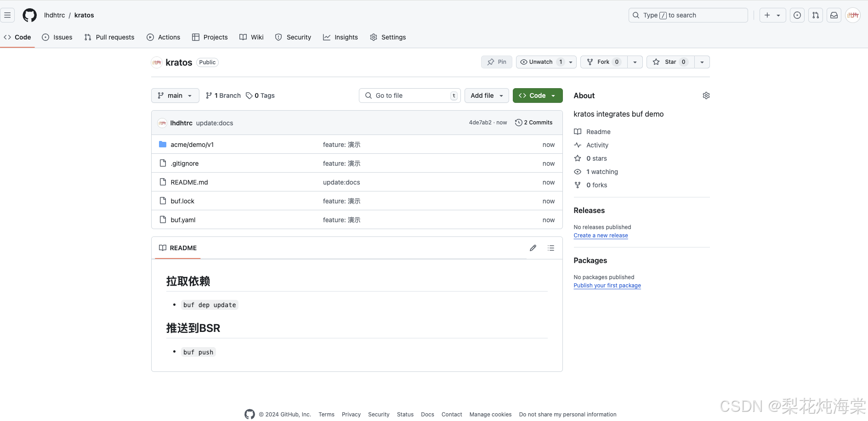Open the hamburger navigation menu

(7, 15)
